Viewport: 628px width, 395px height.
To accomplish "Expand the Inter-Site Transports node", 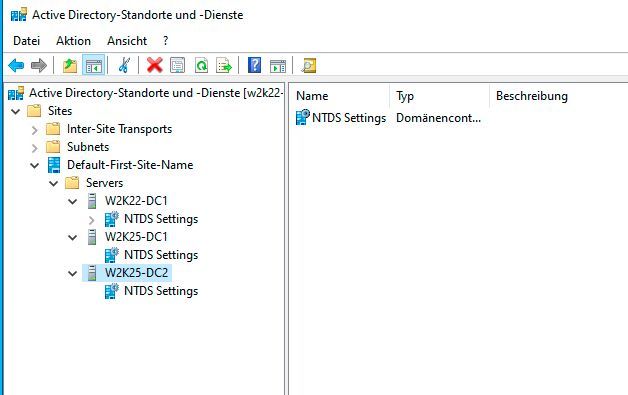I will 35,130.
